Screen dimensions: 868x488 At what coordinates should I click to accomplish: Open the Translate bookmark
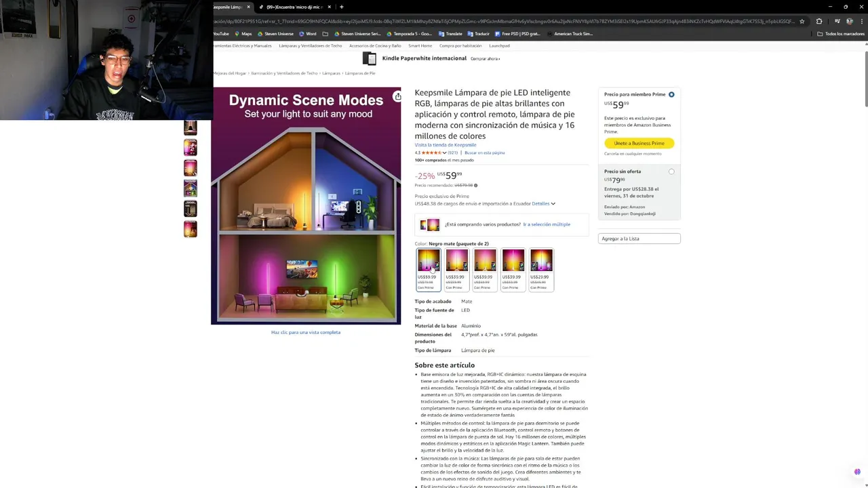(x=450, y=34)
